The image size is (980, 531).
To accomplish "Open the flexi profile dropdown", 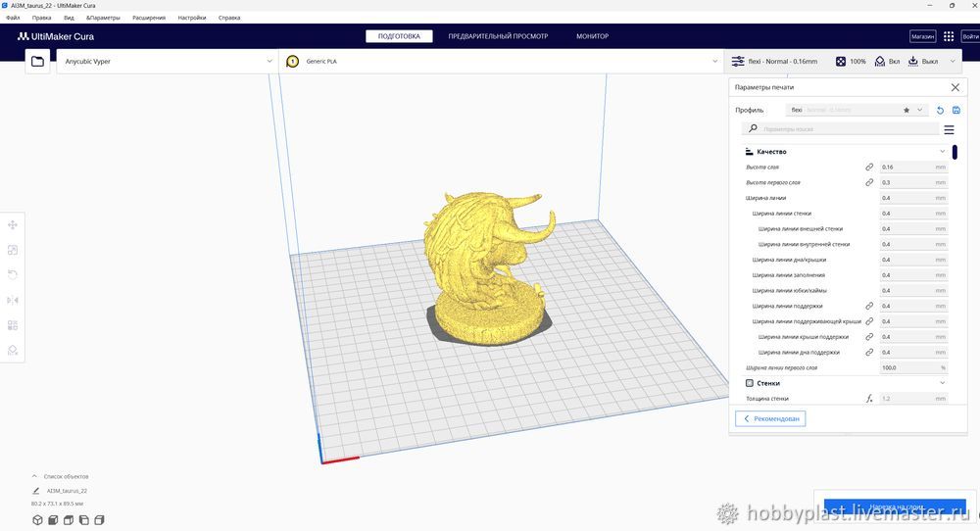I will pyautogui.click(x=857, y=110).
